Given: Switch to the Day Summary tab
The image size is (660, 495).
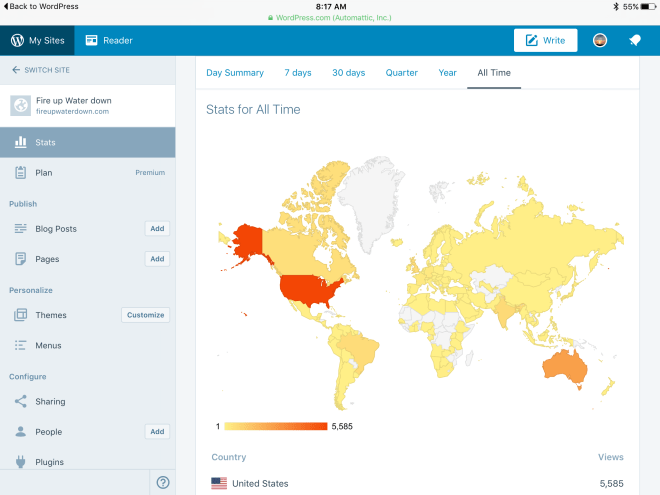Looking at the screenshot, I should pyautogui.click(x=235, y=73).
